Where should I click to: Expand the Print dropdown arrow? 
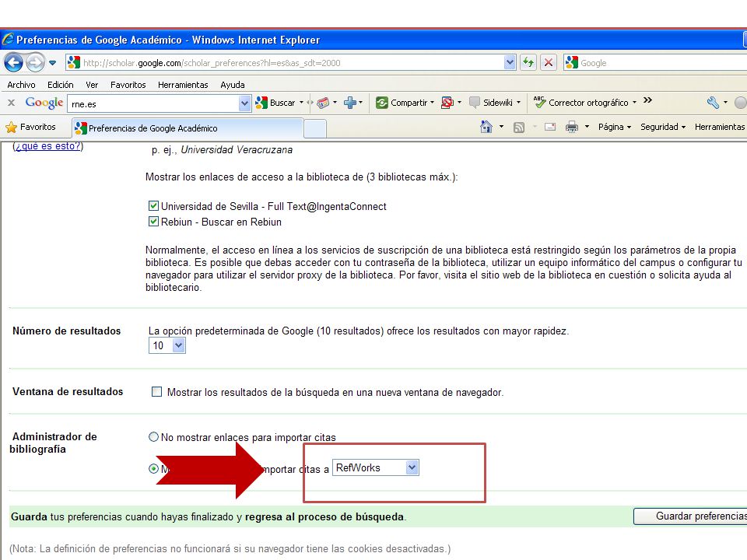click(x=587, y=127)
